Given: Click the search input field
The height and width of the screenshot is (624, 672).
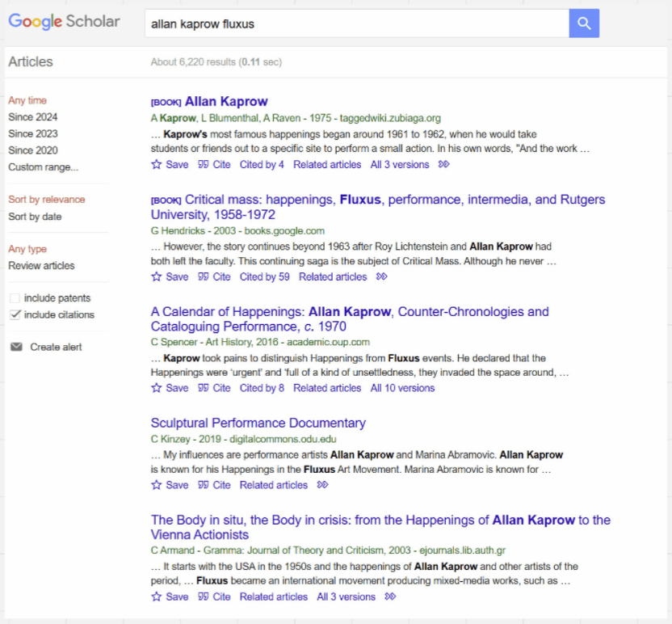Looking at the screenshot, I should tap(355, 24).
